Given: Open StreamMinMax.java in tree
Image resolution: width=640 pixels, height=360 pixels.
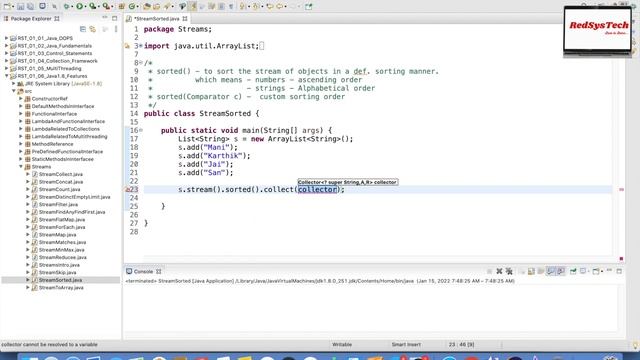Looking at the screenshot, I should tap(61, 250).
